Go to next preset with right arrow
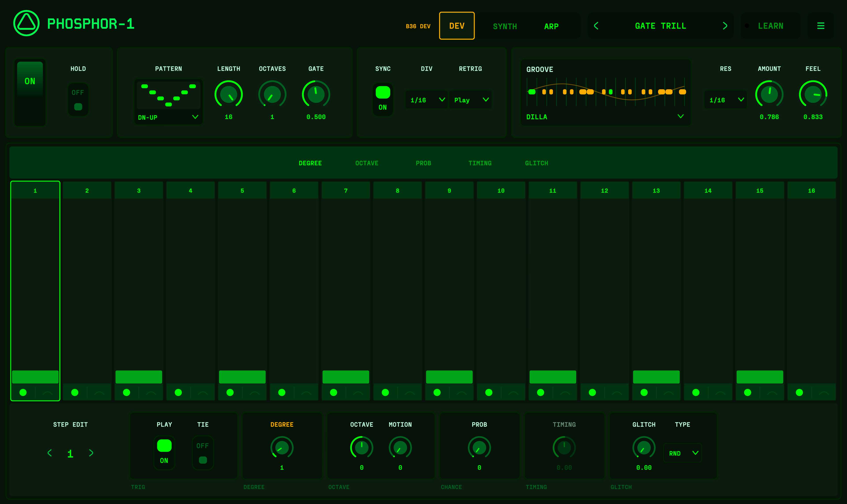847x504 pixels. [725, 26]
